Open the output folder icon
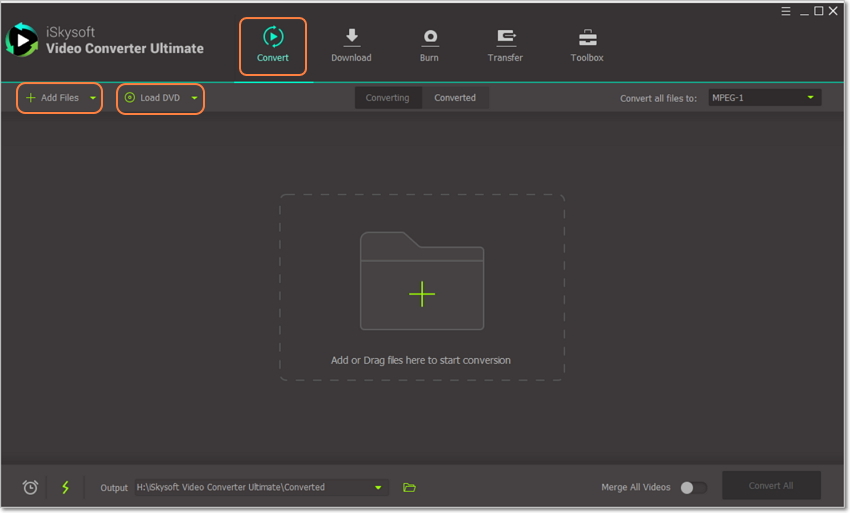850x513 pixels. [409, 487]
